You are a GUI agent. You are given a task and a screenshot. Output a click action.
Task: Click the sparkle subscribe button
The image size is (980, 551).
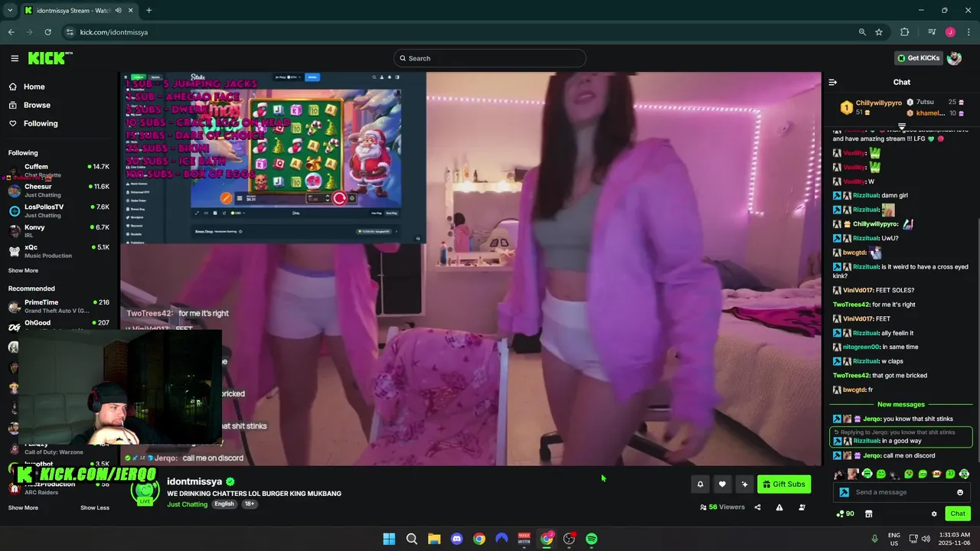[744, 484]
